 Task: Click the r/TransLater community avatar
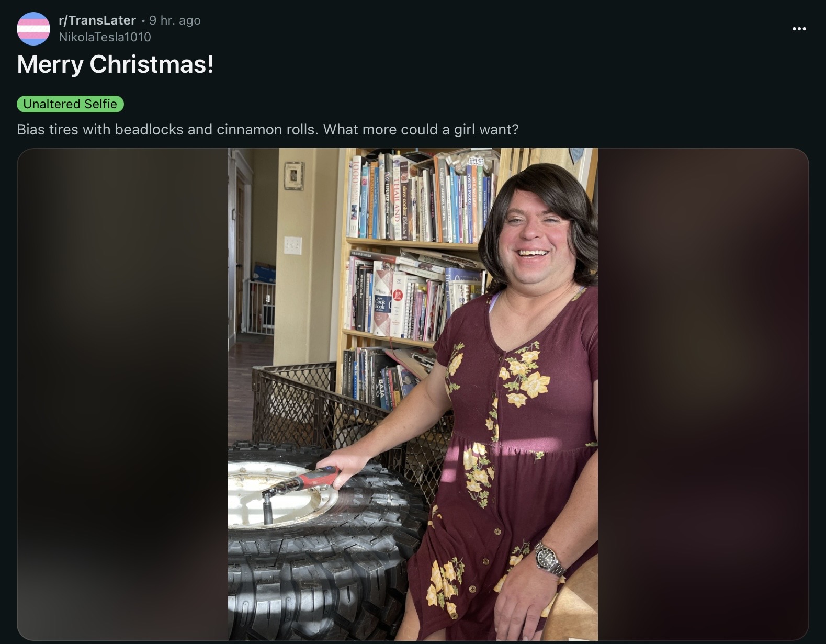(33, 29)
